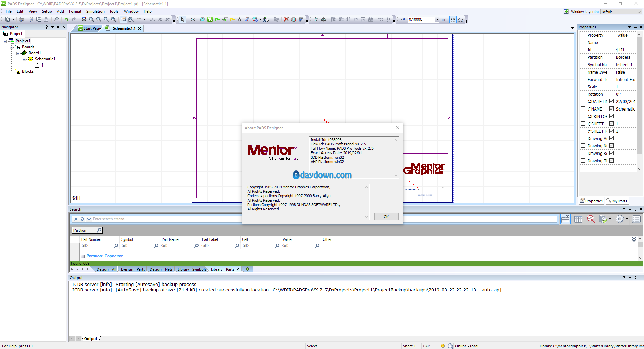Click the Enter search criteria field

click(x=324, y=219)
